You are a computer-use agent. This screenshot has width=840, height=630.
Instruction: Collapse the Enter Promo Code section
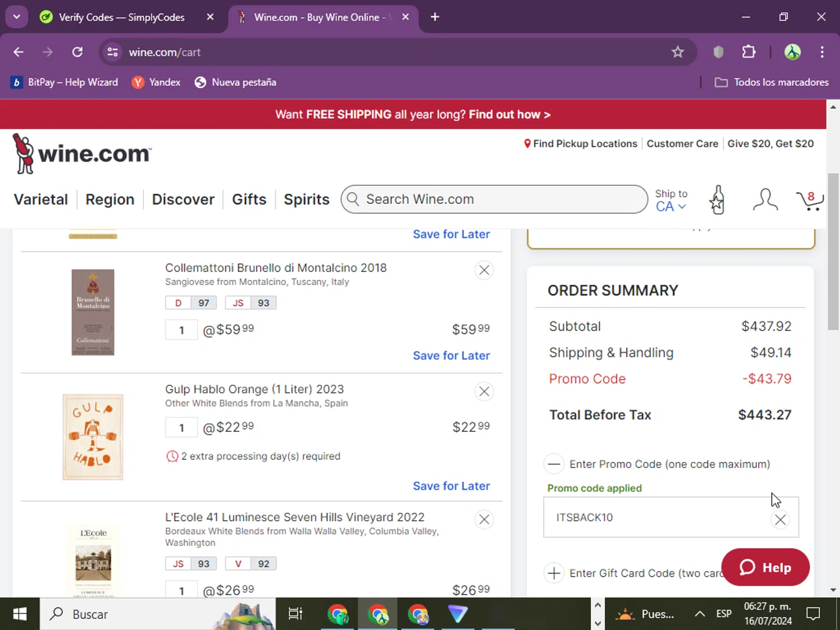click(554, 464)
